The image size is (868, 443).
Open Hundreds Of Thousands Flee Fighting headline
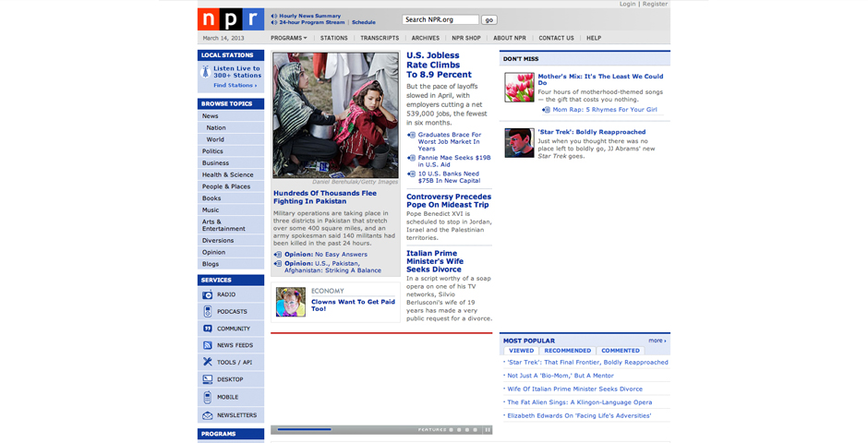pos(325,198)
